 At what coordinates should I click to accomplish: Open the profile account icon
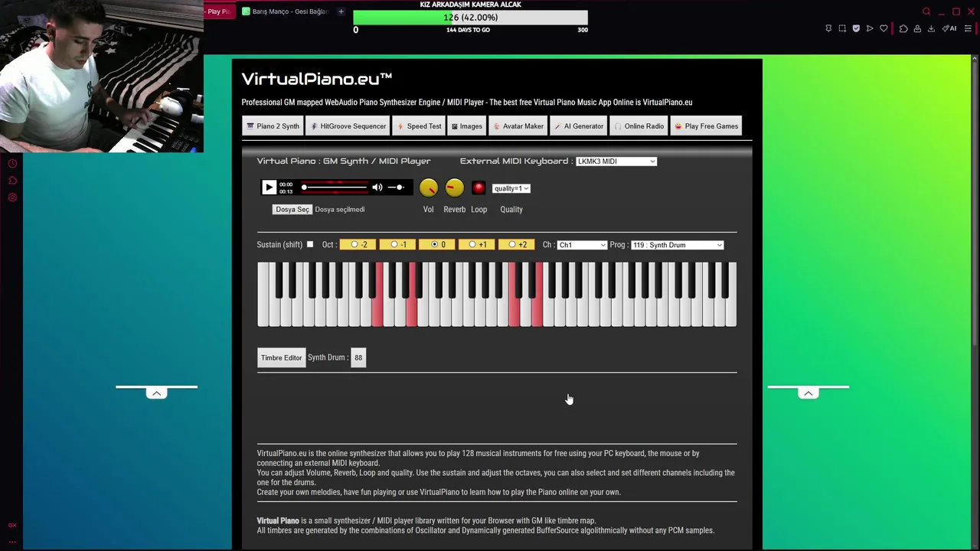[x=917, y=28]
